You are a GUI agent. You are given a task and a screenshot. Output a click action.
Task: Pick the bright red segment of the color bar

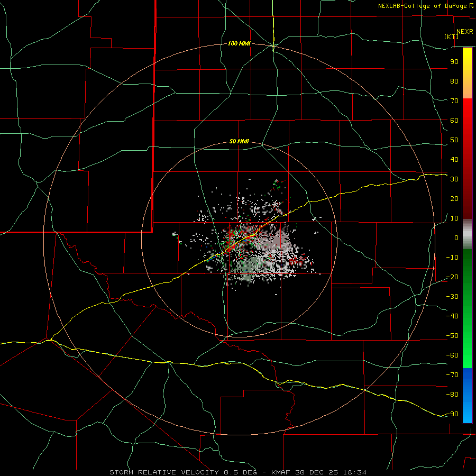click(x=467, y=111)
